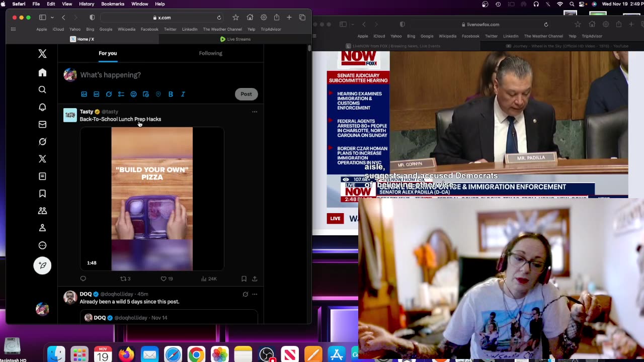Viewport: 644px width, 362px height.
Task: Open Tasty profile name link
Action: [87, 112]
